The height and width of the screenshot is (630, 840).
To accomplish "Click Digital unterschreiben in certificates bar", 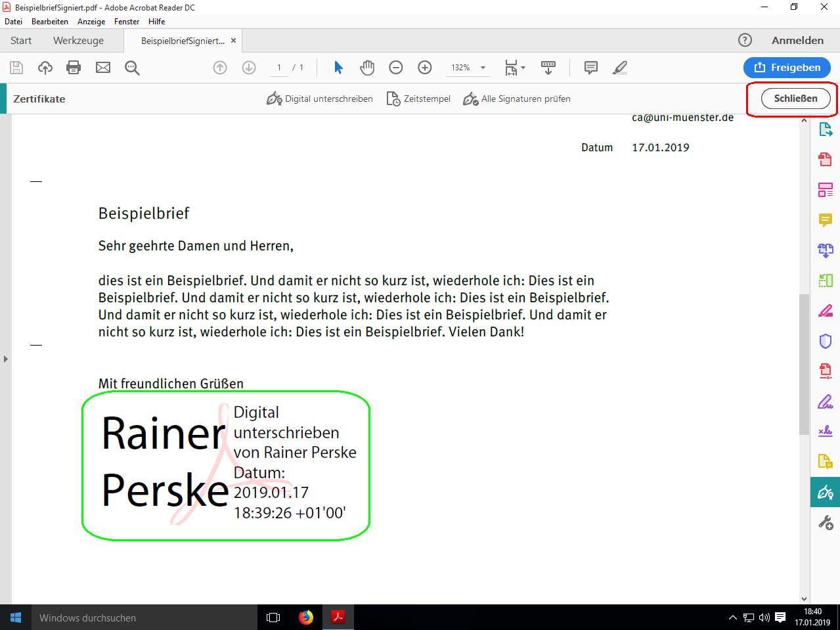I will (x=320, y=99).
